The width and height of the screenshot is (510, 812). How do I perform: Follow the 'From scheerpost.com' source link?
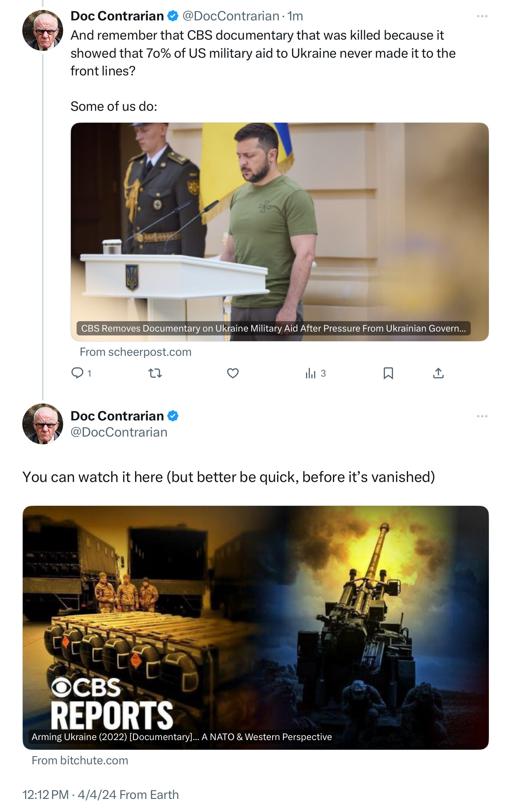coord(135,352)
